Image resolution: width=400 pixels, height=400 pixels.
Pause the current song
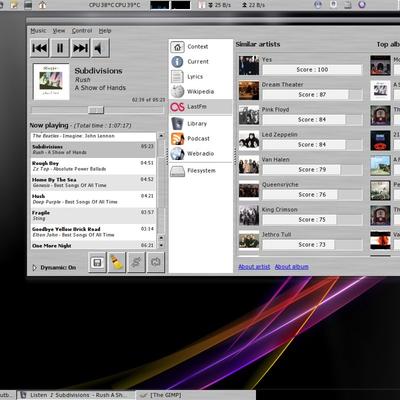(60, 48)
